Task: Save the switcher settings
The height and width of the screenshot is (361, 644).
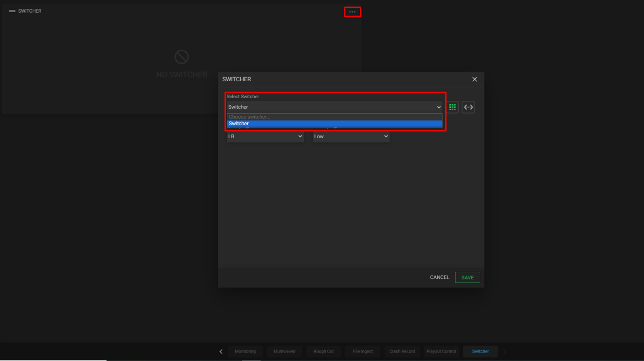Action: tap(468, 277)
